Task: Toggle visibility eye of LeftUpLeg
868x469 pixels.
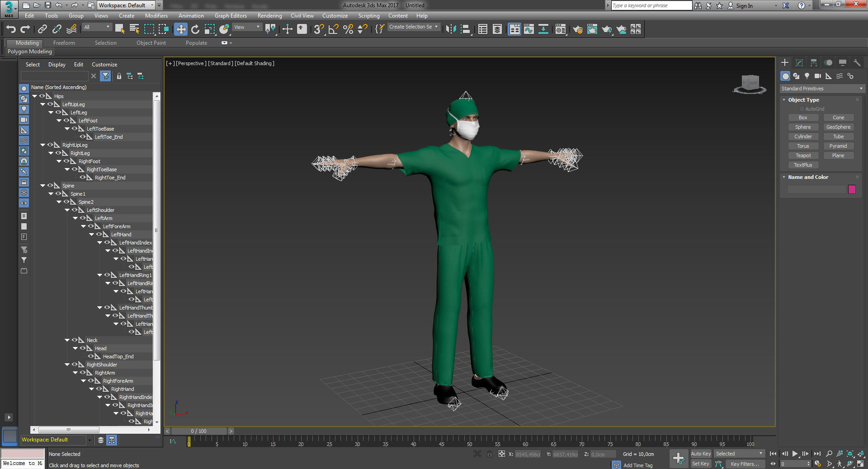Action: click(50, 104)
